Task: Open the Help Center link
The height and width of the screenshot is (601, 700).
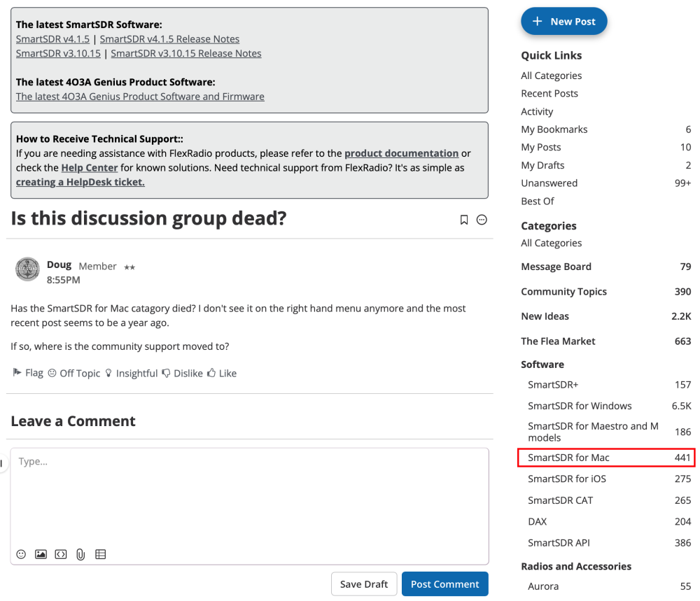Action: pos(90,168)
